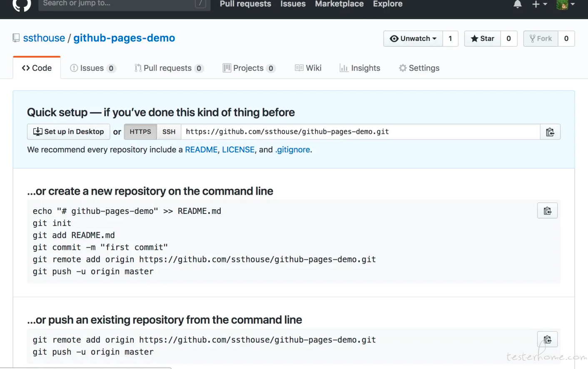Switch to the repository Pull requests tab

tap(169, 68)
